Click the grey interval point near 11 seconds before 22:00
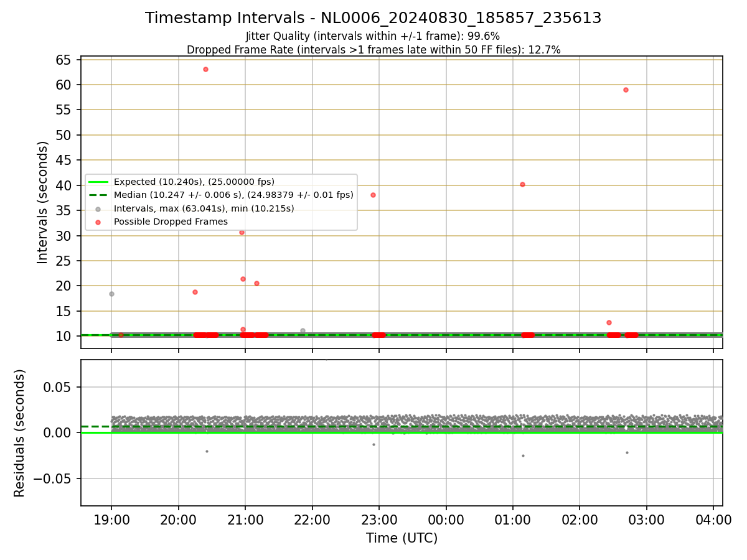The width and height of the screenshot is (747, 560). (303, 330)
